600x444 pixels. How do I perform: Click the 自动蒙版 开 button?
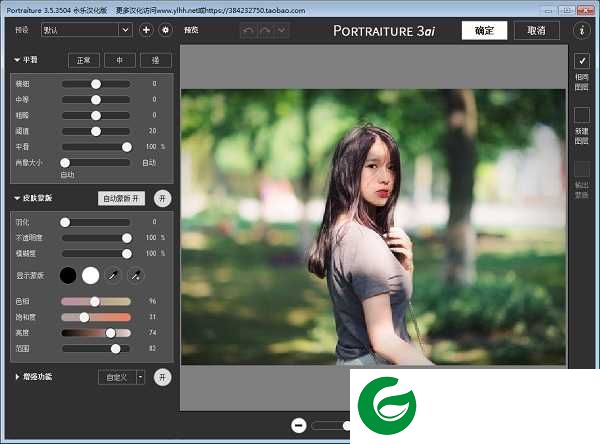(x=121, y=198)
